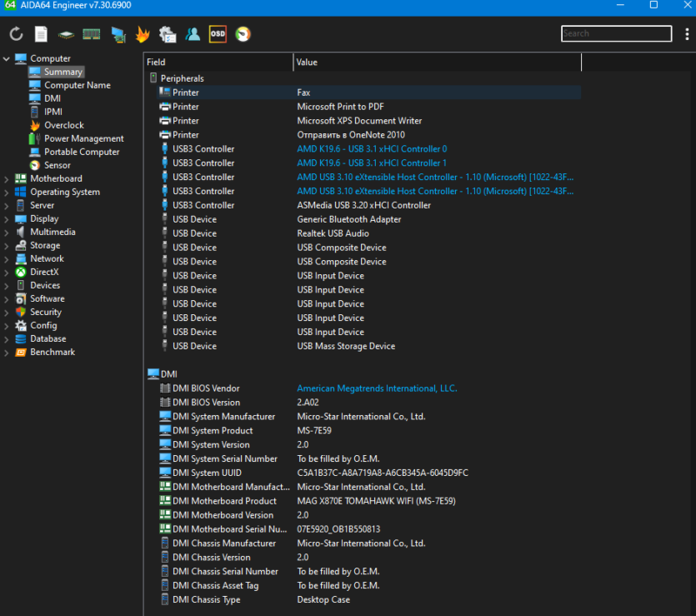Open the DMI tree item

(x=53, y=98)
